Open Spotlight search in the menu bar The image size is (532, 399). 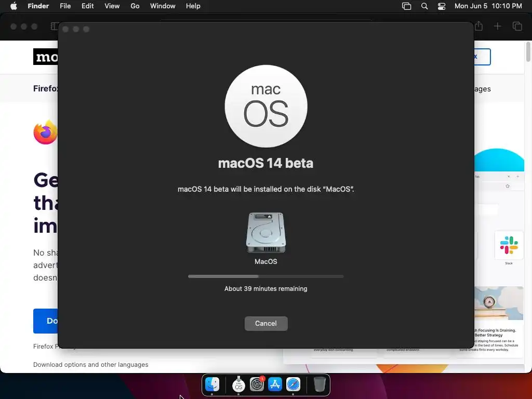tap(424, 6)
